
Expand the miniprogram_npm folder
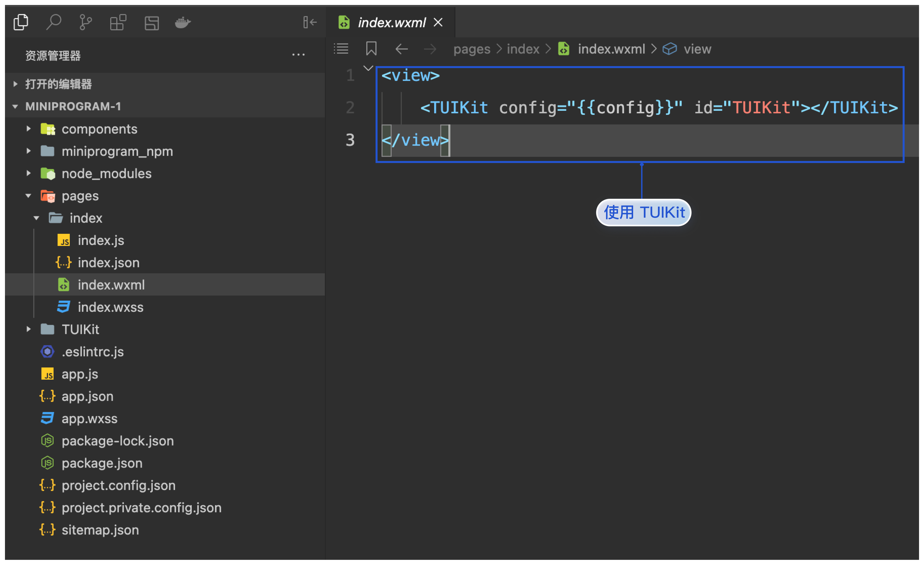tap(165, 151)
